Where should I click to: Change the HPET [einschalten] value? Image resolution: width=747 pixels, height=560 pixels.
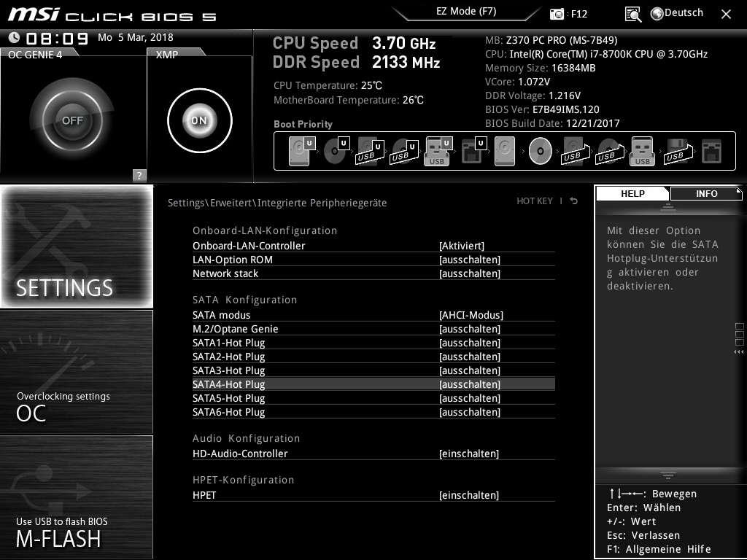pyautogui.click(x=469, y=495)
